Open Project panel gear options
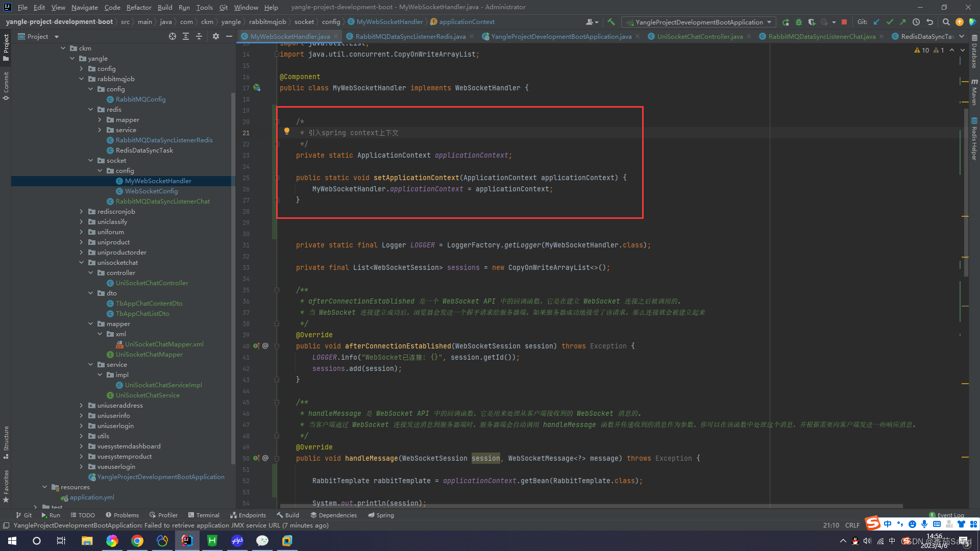This screenshot has width=980, height=551. [x=215, y=36]
